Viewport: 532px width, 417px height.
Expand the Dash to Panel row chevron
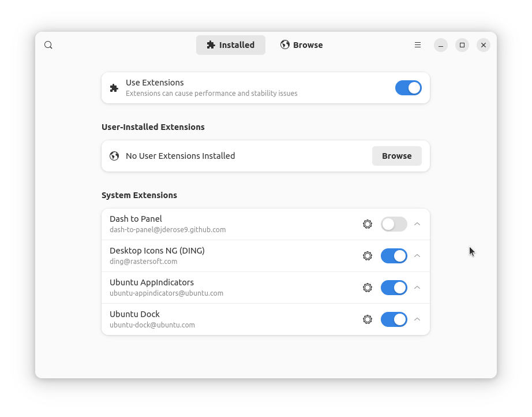point(417,224)
